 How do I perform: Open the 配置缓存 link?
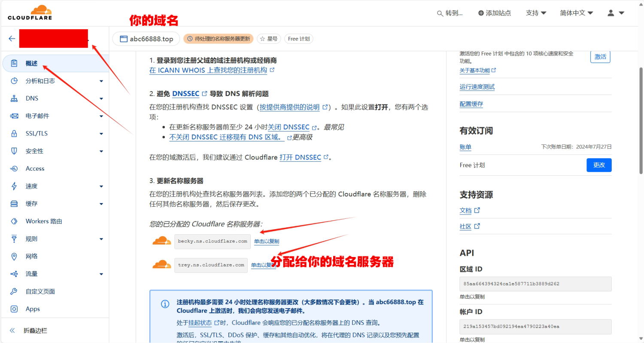pos(471,104)
